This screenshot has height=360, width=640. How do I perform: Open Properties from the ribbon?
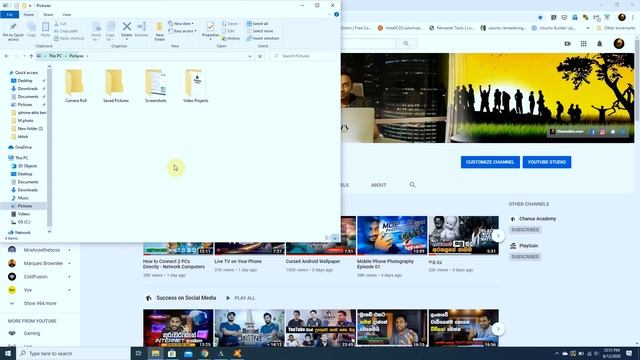coord(210,30)
